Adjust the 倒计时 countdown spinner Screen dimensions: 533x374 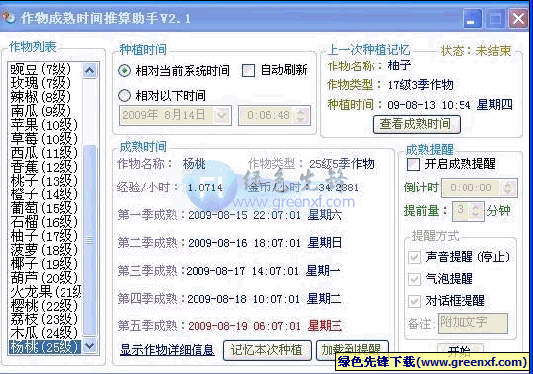pyautogui.click(x=508, y=188)
